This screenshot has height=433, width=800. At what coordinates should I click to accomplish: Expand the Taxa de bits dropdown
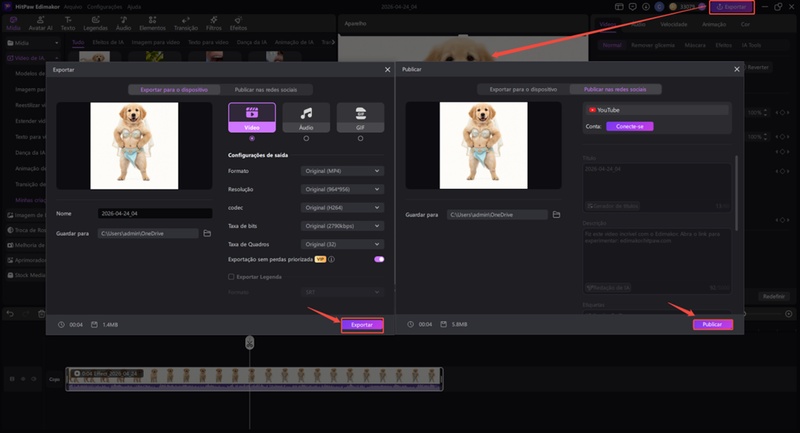coord(342,226)
